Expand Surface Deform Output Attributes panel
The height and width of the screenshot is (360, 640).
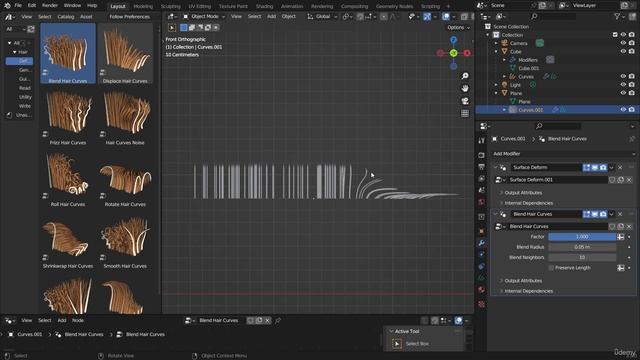tap(523, 193)
